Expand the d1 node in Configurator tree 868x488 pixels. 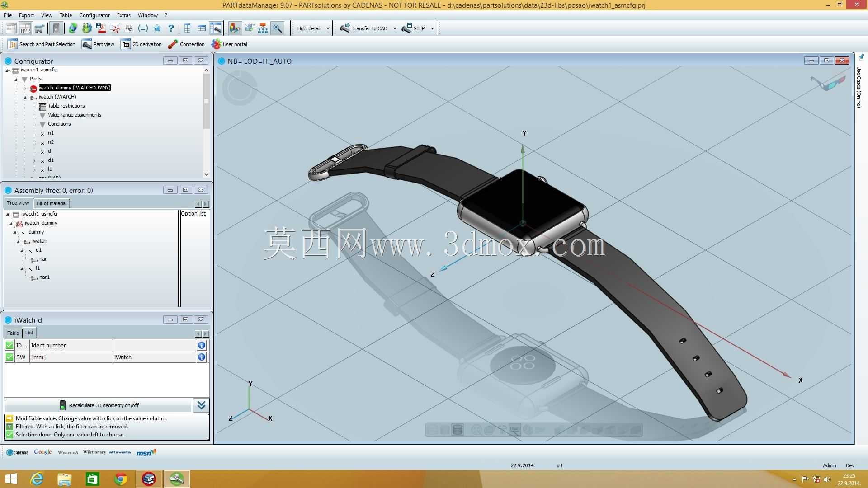pyautogui.click(x=34, y=160)
